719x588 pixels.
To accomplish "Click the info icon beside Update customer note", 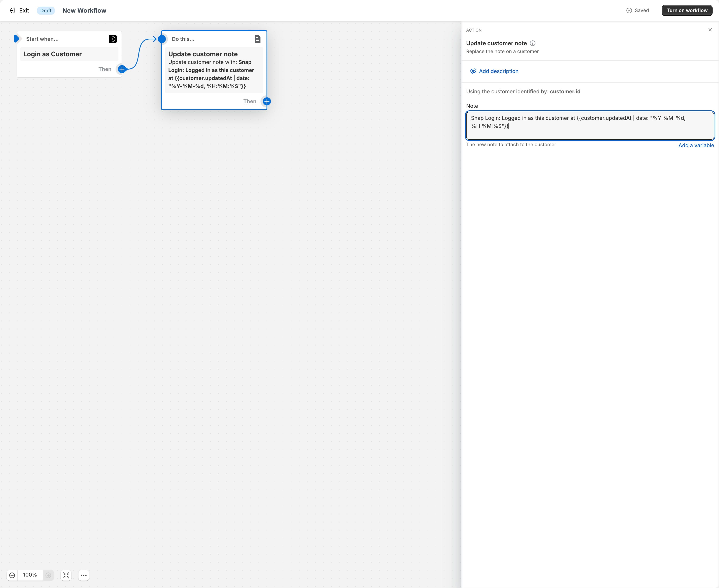I will pos(533,43).
